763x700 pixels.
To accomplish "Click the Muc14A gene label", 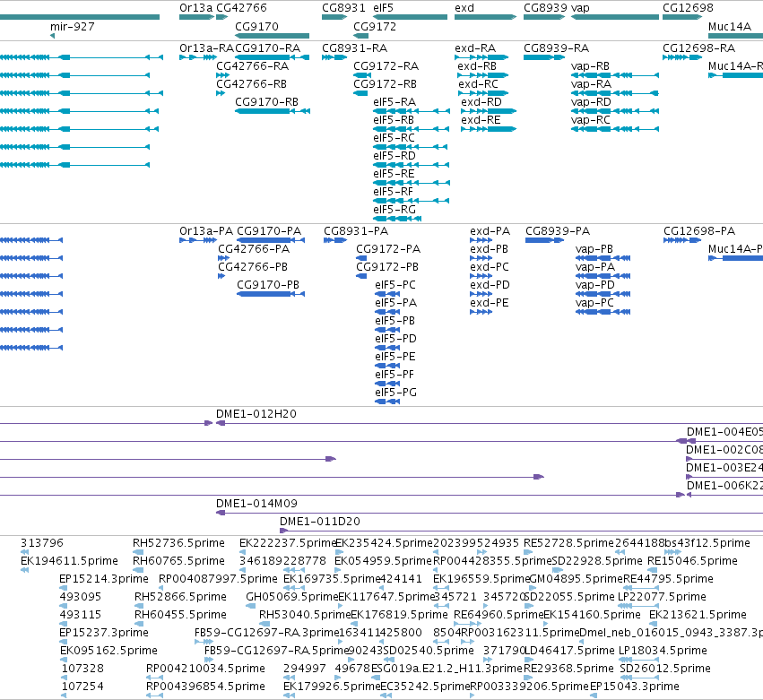I will [x=730, y=27].
